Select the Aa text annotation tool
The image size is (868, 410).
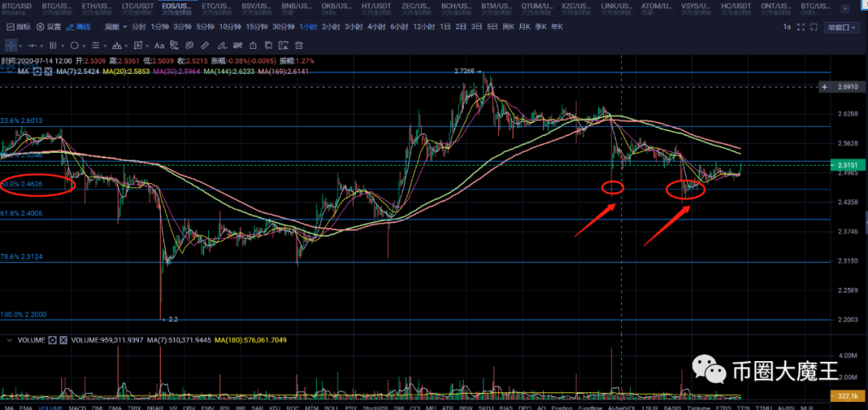point(159,46)
